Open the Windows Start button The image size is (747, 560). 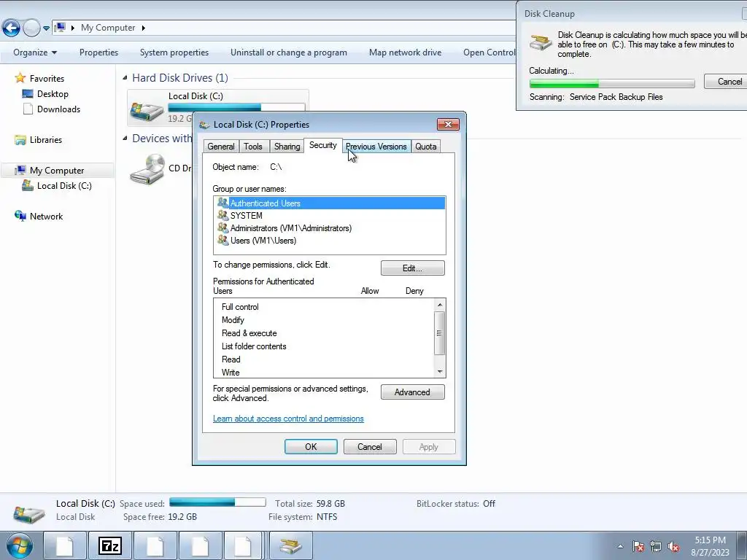click(x=20, y=545)
